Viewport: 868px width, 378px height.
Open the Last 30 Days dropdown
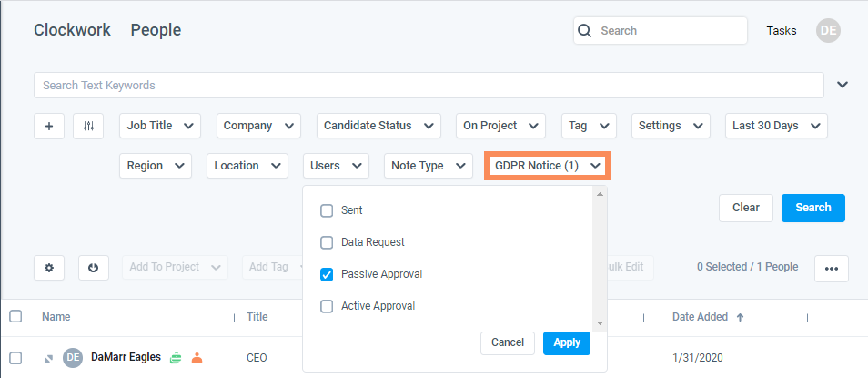(775, 126)
